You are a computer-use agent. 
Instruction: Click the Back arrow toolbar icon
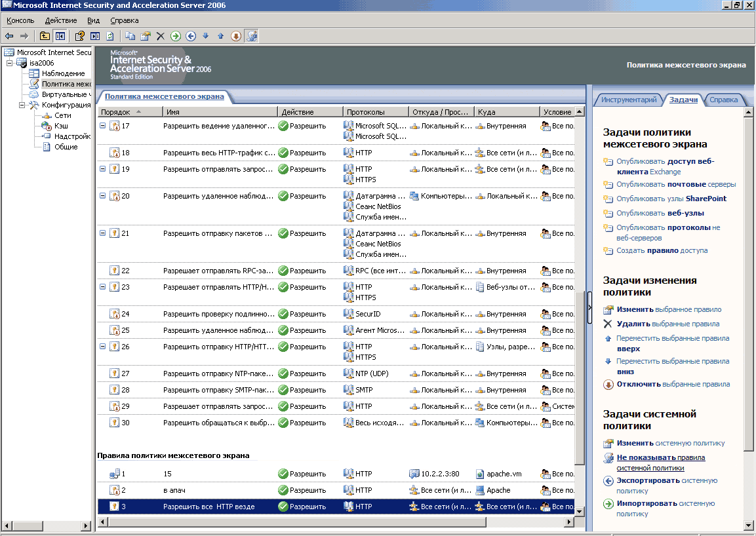tap(9, 36)
